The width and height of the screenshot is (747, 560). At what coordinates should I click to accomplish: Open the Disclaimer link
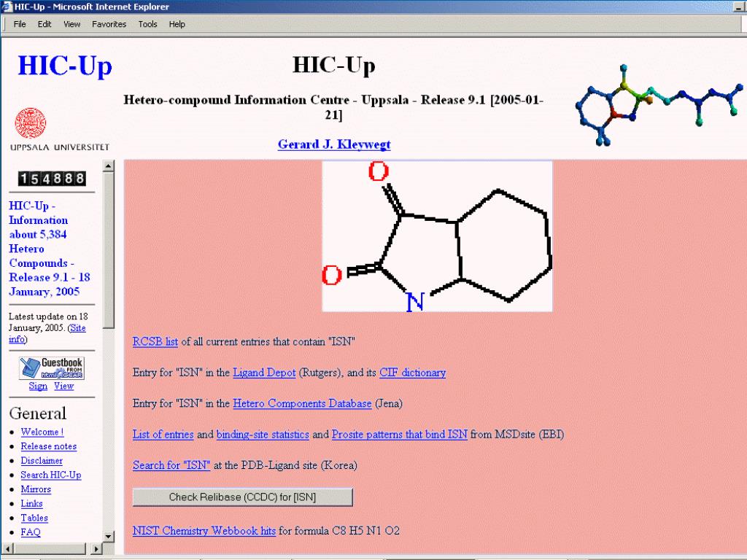click(42, 461)
